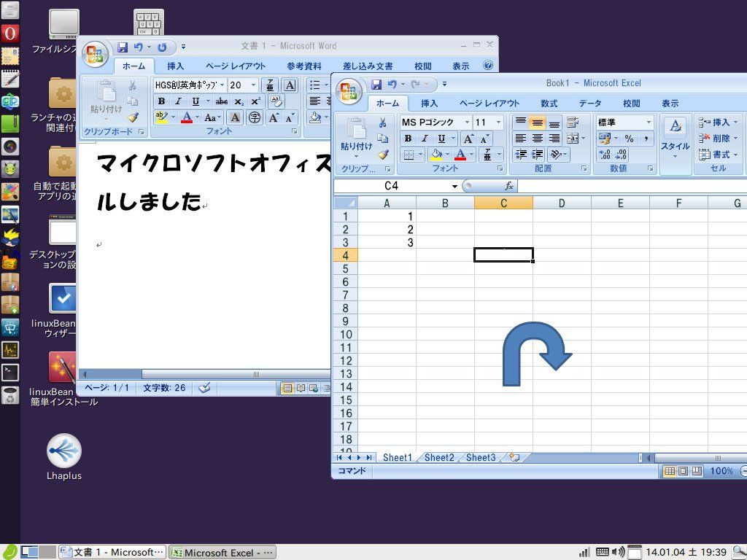Open Word font size dropdown
The height and width of the screenshot is (560, 747).
click(253, 85)
